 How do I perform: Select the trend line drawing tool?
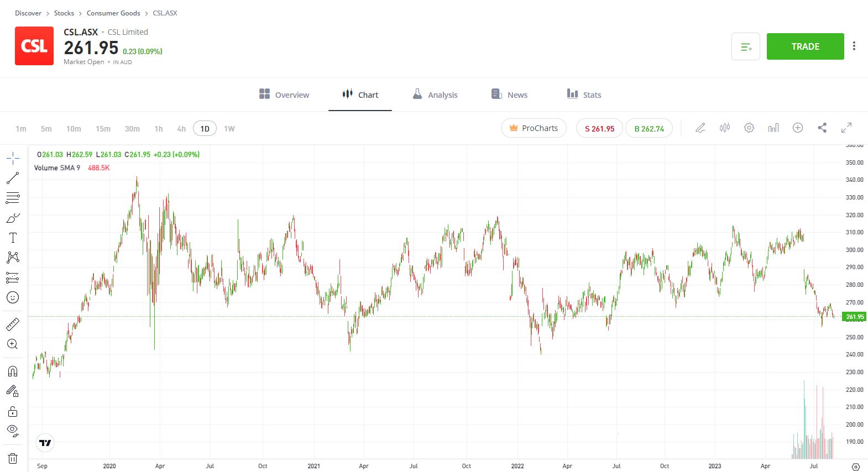(x=13, y=178)
